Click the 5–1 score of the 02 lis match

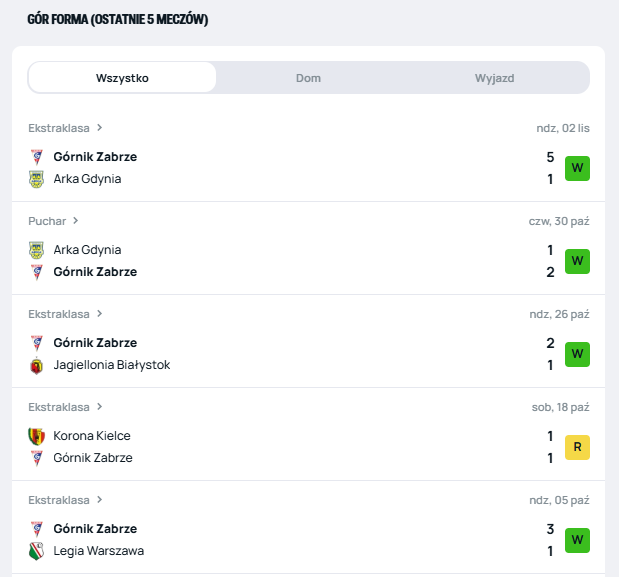(550, 168)
